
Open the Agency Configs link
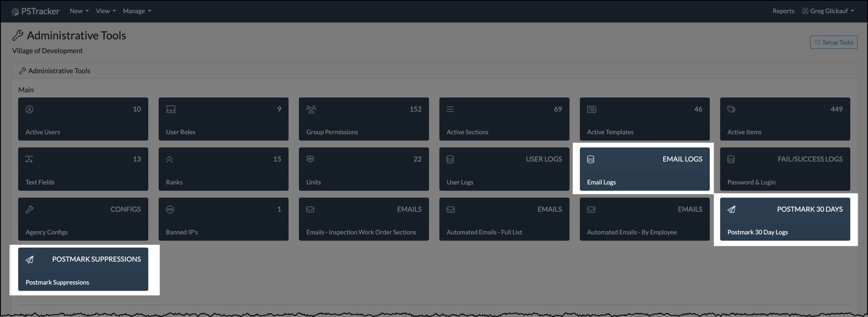tap(46, 232)
